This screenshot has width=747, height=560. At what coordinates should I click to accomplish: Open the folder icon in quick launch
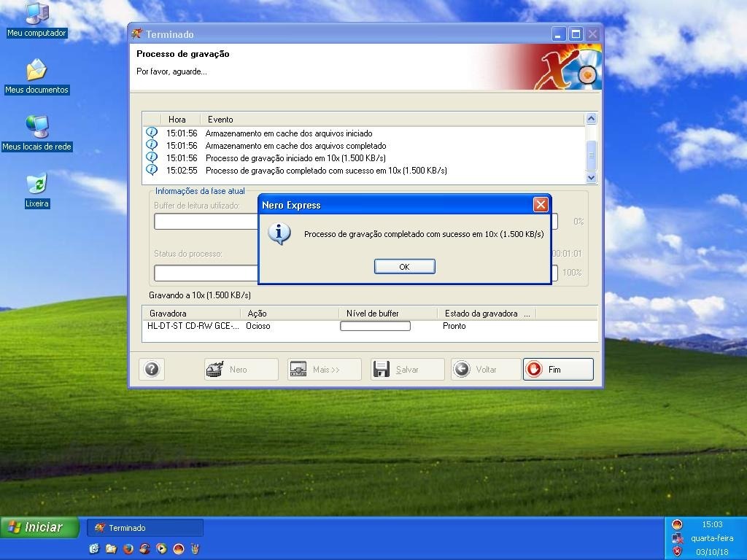(111, 548)
